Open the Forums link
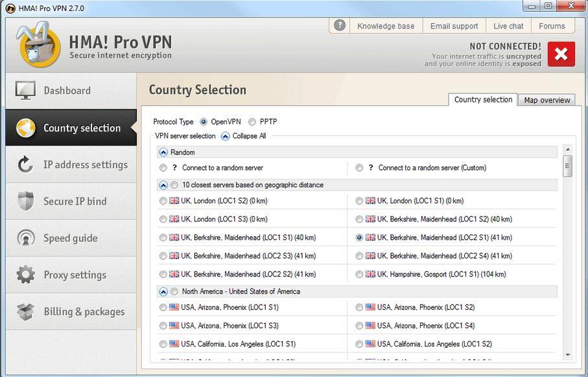The height and width of the screenshot is (377, 588). tap(552, 26)
